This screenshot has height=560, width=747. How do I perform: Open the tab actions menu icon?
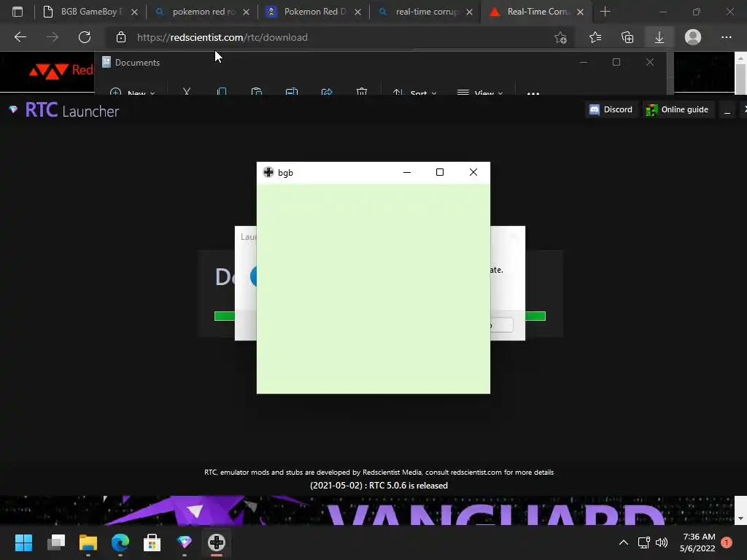18,12
